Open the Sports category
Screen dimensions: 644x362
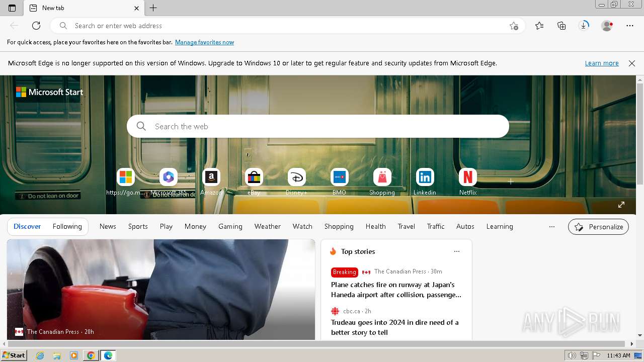pyautogui.click(x=138, y=227)
